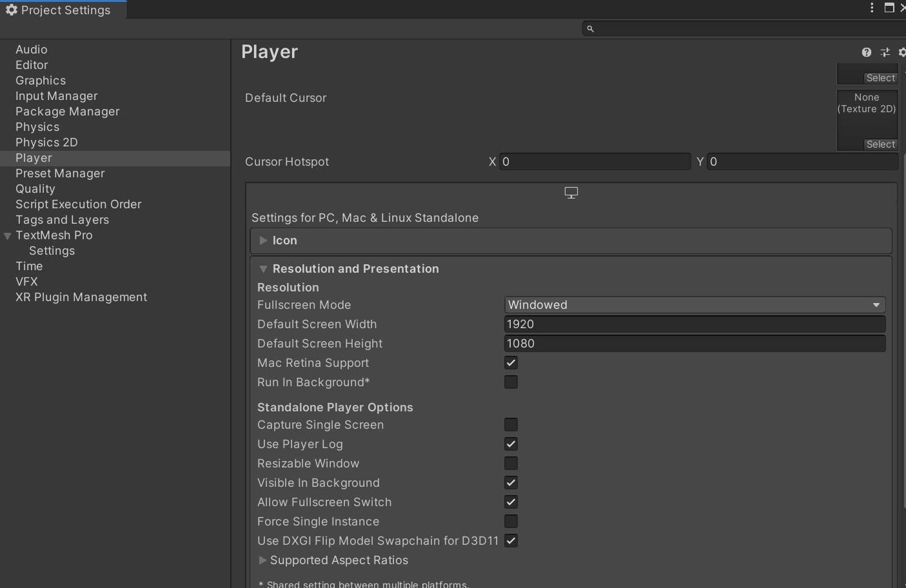Click Default Screen Width field
Screen dimensions: 906x588
(x=694, y=324)
